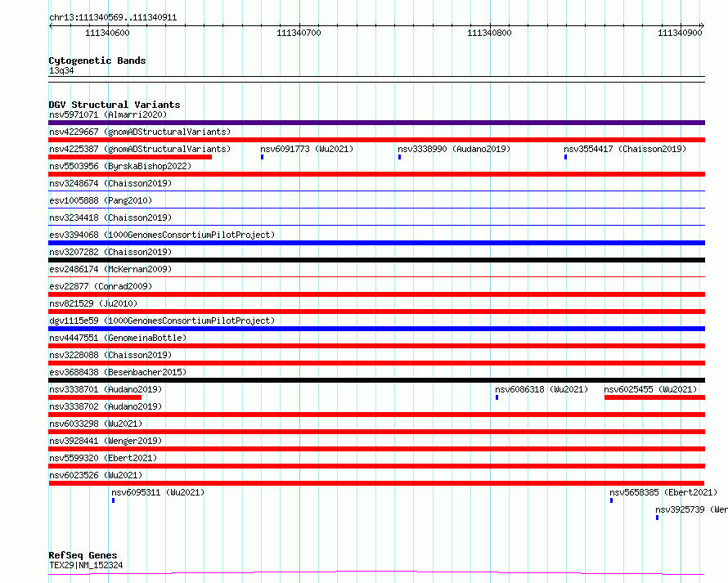Image resolution: width=728 pixels, height=583 pixels.
Task: Click the RefSeq Genes track title
Action: click(83, 555)
